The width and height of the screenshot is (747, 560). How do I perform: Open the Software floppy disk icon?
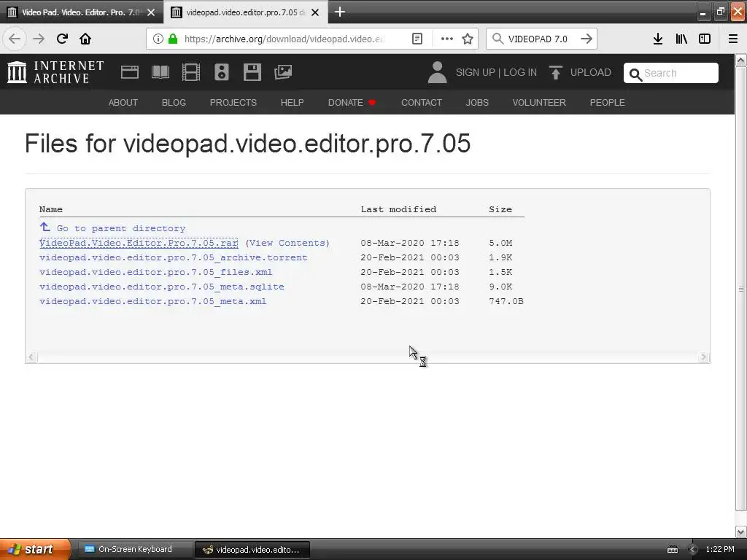click(x=252, y=72)
